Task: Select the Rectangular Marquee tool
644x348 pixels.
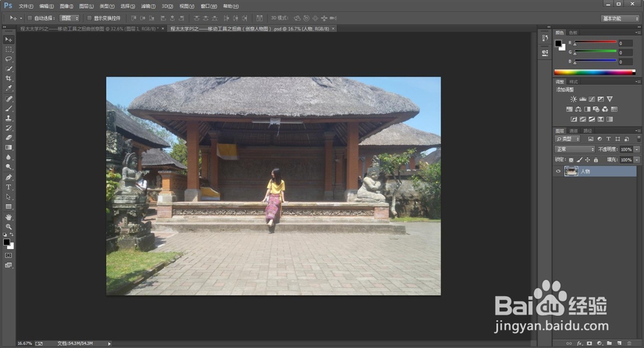Action: tap(8, 50)
